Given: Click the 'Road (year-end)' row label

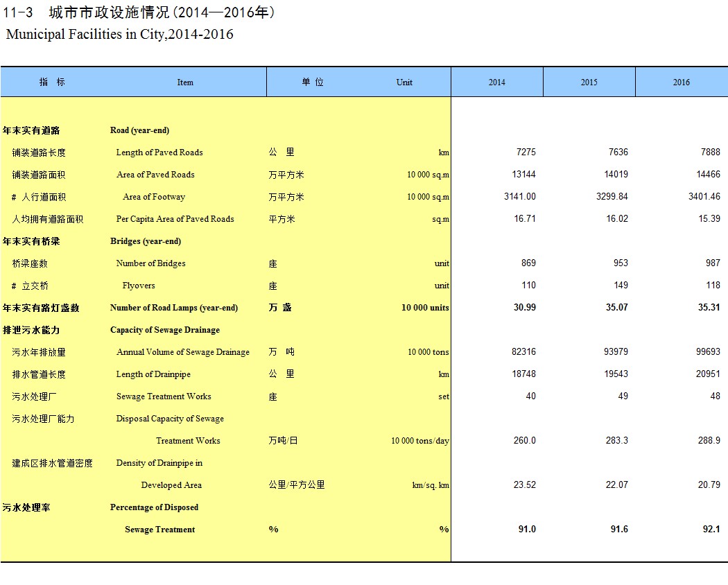Looking at the screenshot, I should 139,130.
